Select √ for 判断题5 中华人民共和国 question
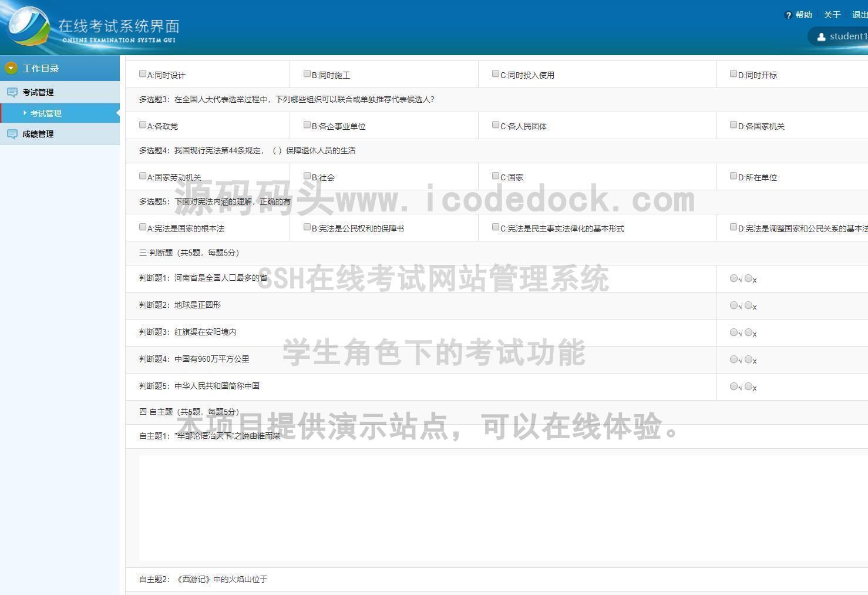Viewport: 868px width, 595px height. 734,386
